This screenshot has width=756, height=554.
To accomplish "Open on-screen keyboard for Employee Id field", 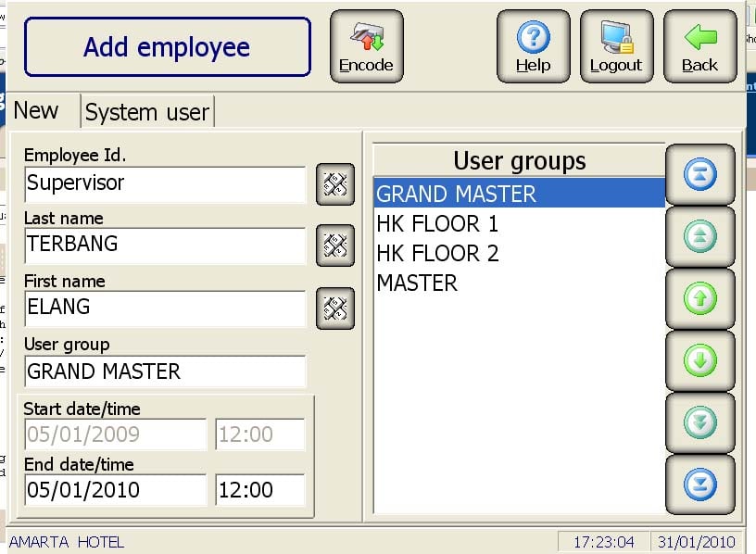I will point(334,184).
